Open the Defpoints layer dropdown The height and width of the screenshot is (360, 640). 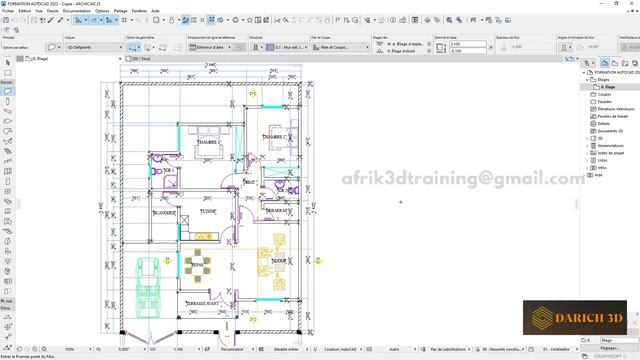(94, 47)
